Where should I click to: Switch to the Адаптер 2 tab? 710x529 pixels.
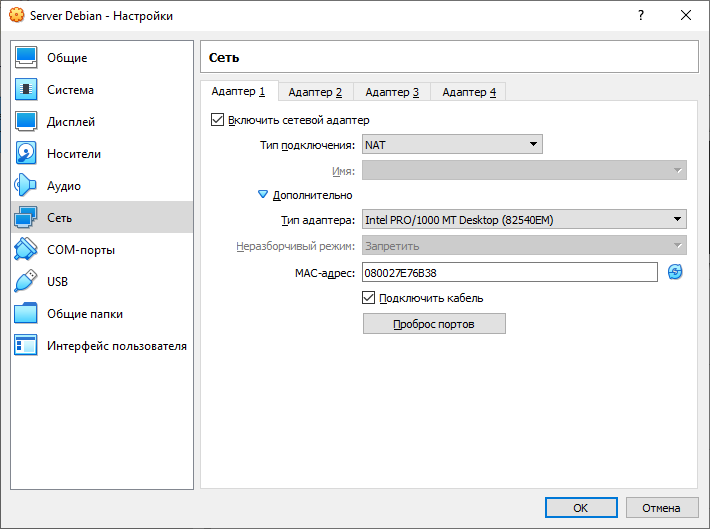(x=315, y=92)
